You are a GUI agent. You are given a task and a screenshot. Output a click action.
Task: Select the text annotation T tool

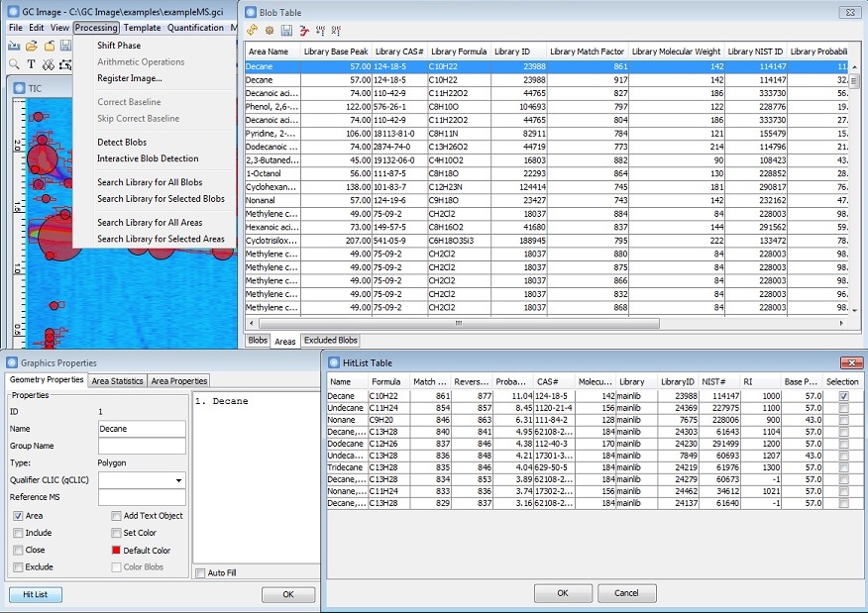click(31, 64)
